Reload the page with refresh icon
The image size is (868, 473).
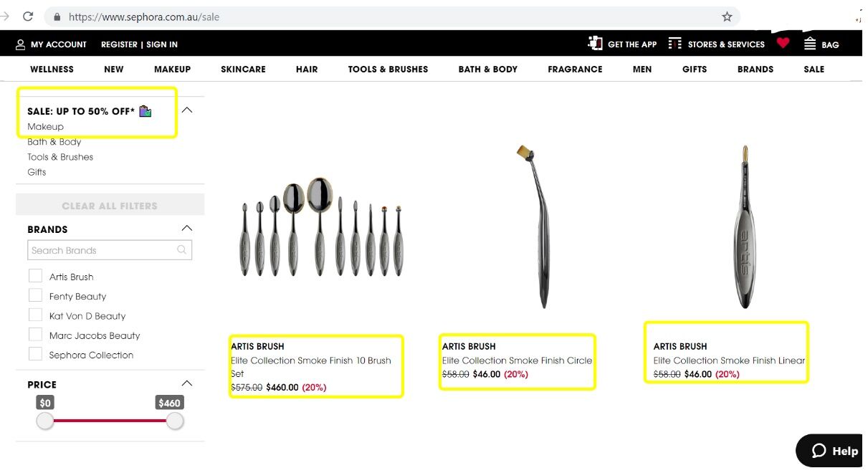click(28, 16)
